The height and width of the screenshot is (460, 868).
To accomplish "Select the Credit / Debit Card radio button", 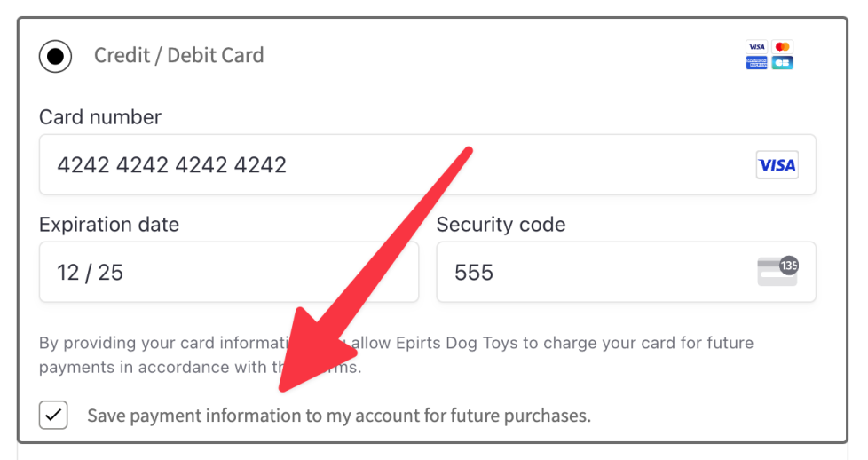I will 56,56.
